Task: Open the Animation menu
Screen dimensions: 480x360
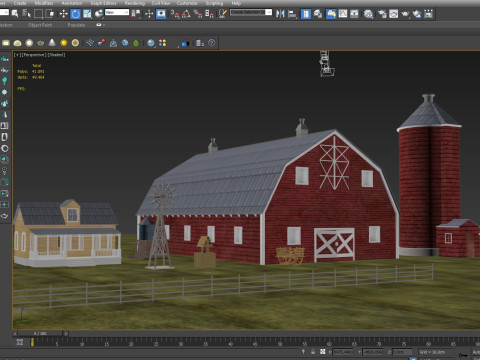Action: click(72, 3)
